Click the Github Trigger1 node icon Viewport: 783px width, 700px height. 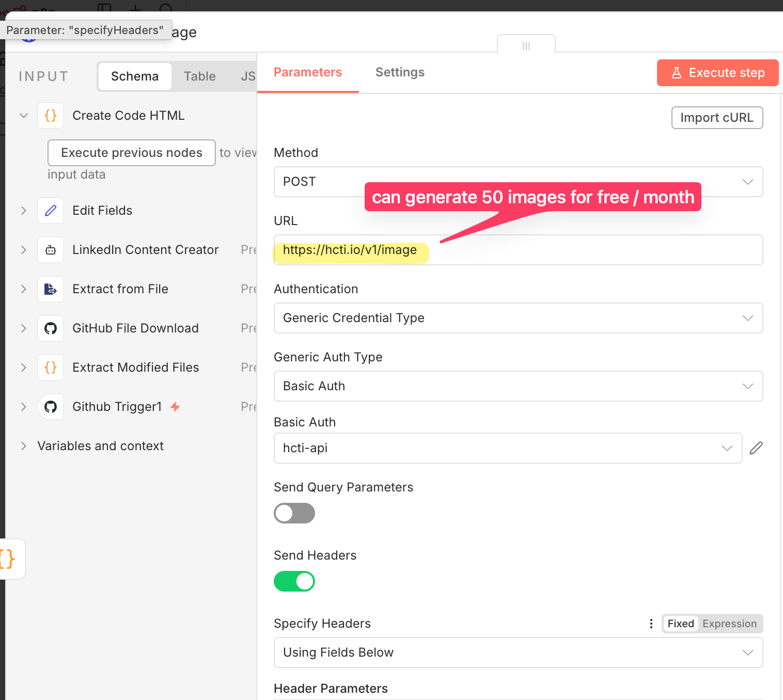(50, 407)
